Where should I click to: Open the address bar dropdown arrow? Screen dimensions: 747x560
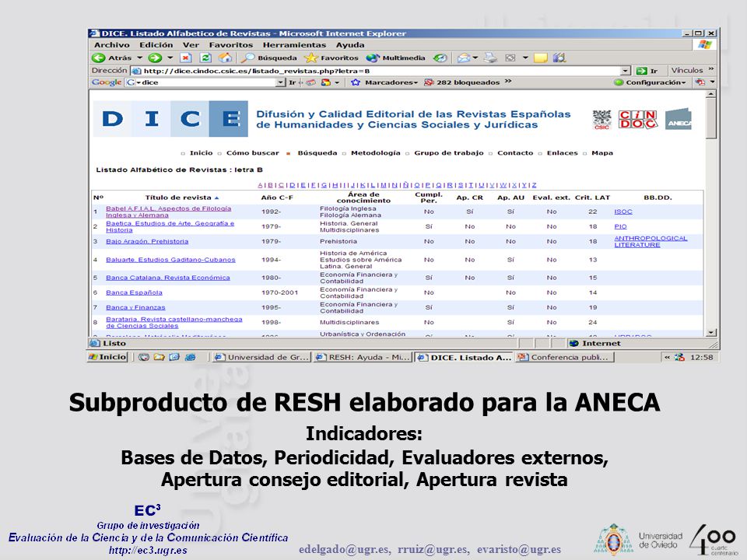626,71
